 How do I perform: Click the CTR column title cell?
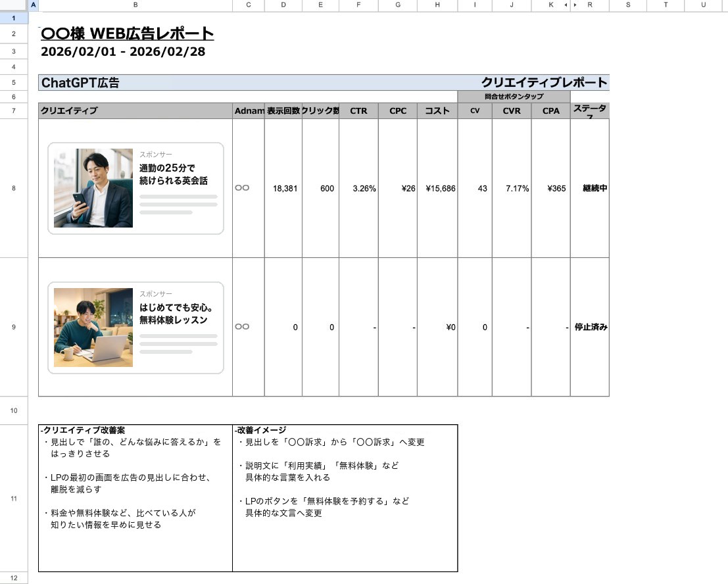tap(358, 110)
